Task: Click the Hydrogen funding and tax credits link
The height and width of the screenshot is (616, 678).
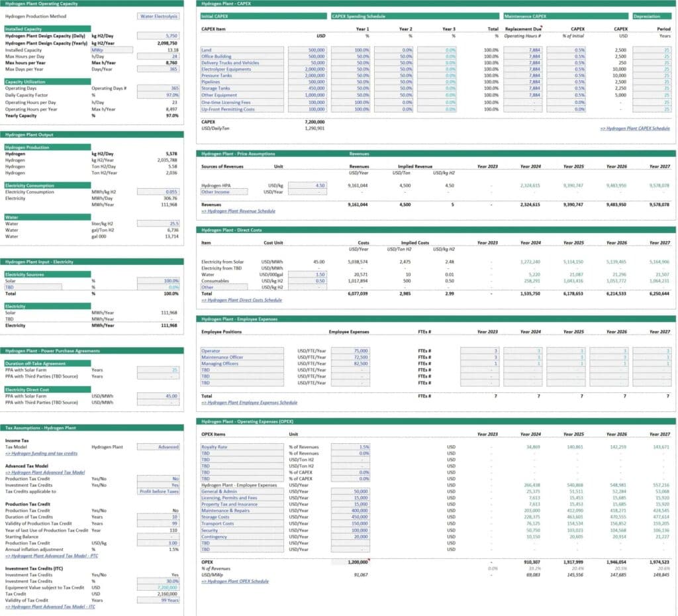Action: coord(41,453)
